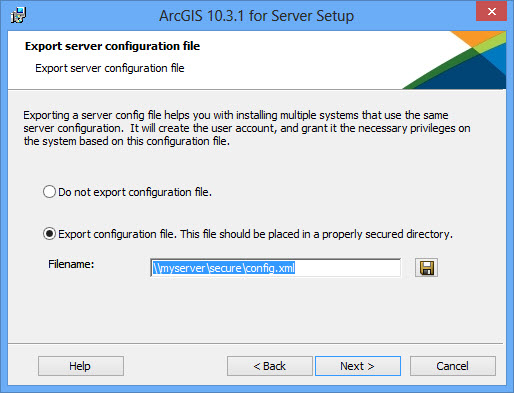Open Help for the setup wizard
The height and width of the screenshot is (393, 514).
pos(81,366)
